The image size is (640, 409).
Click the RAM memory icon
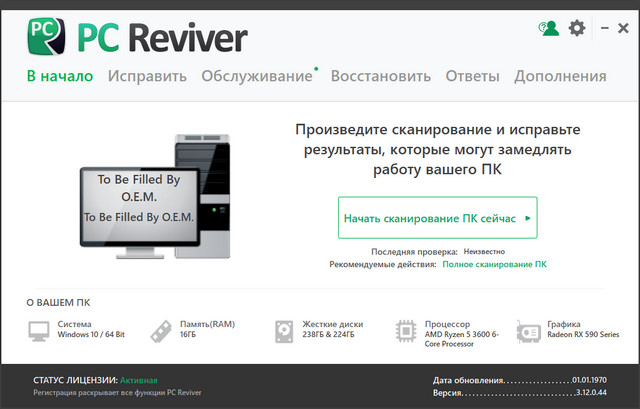tap(161, 331)
